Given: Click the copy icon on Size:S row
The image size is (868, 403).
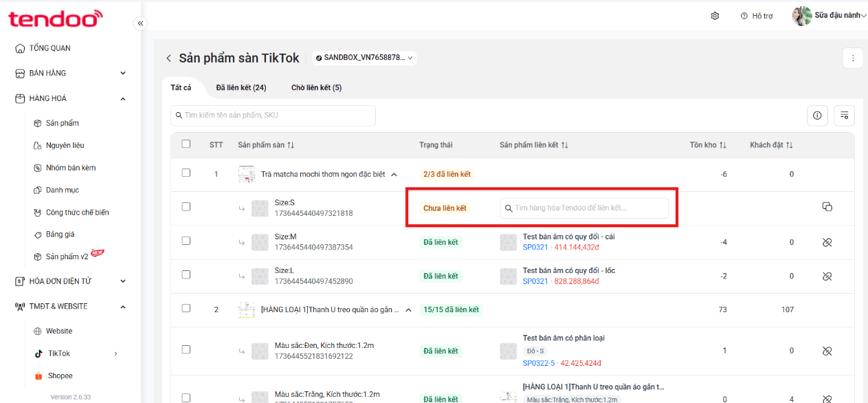Looking at the screenshot, I should coord(827,207).
